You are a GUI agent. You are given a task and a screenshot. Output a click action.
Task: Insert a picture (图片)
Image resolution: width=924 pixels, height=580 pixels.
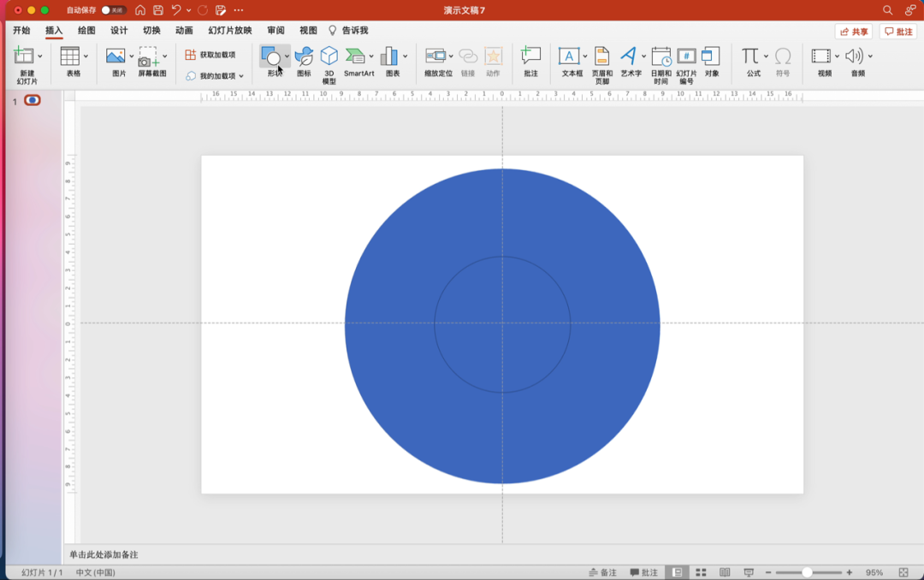[115, 62]
